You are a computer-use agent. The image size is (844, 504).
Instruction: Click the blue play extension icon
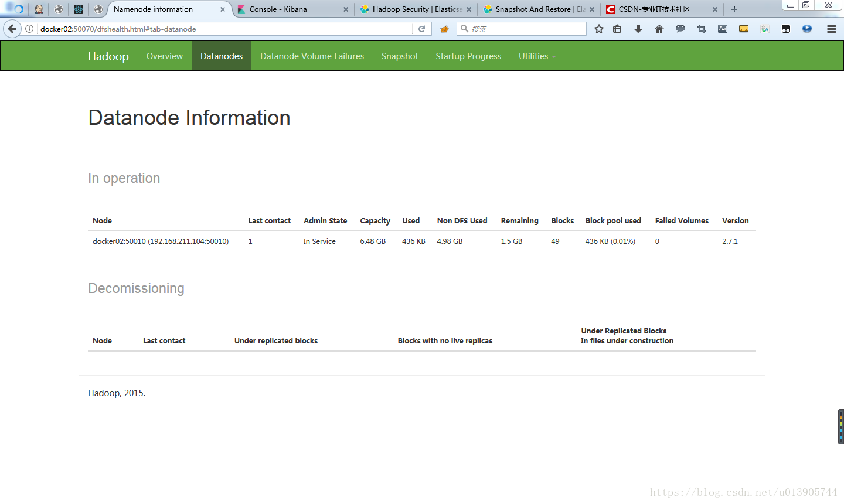(x=807, y=29)
